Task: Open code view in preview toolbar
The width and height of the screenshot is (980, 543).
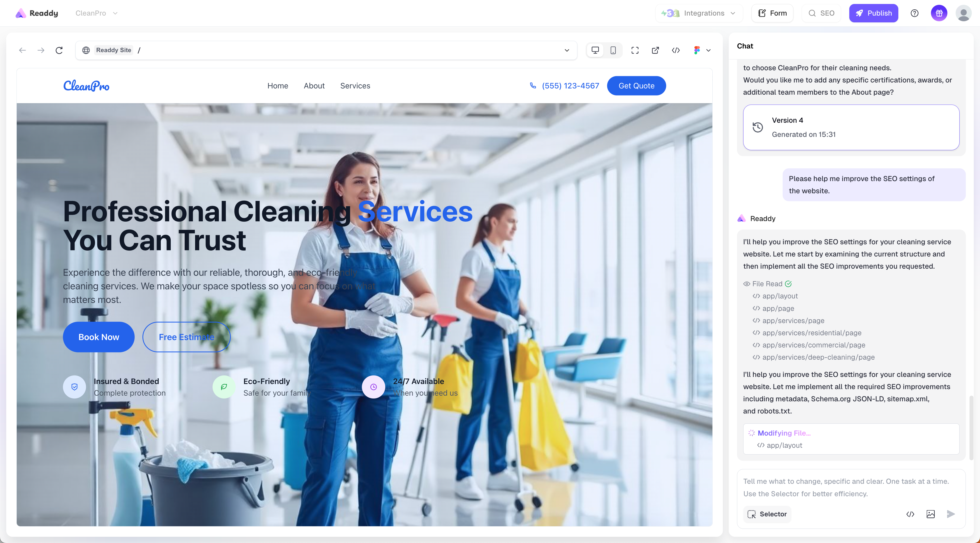Action: point(676,50)
